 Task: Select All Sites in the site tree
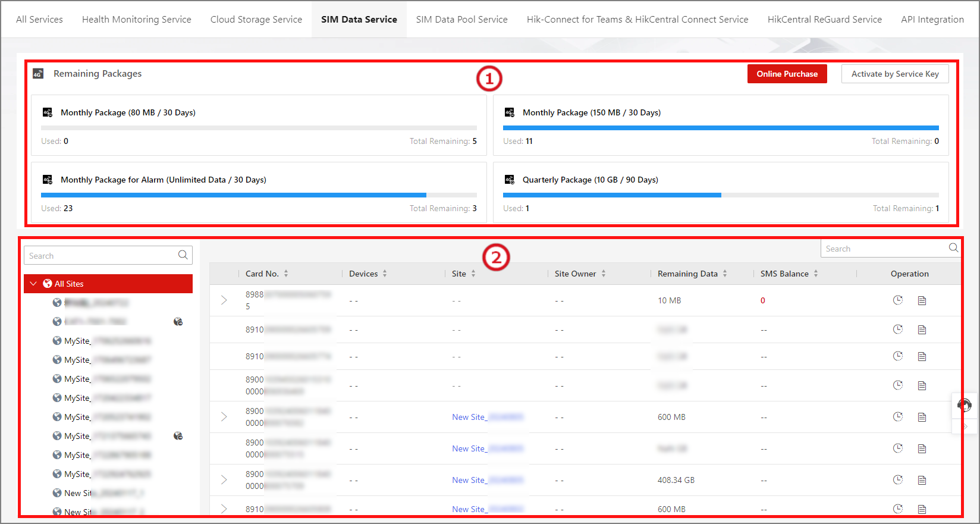[x=108, y=284]
